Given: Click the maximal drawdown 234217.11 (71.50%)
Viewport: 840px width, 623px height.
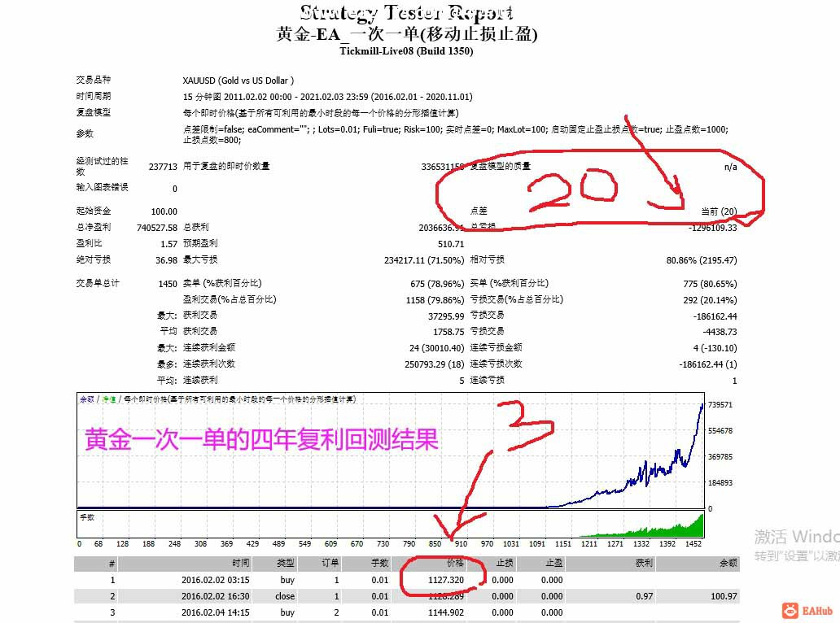Looking at the screenshot, I should 424,260.
